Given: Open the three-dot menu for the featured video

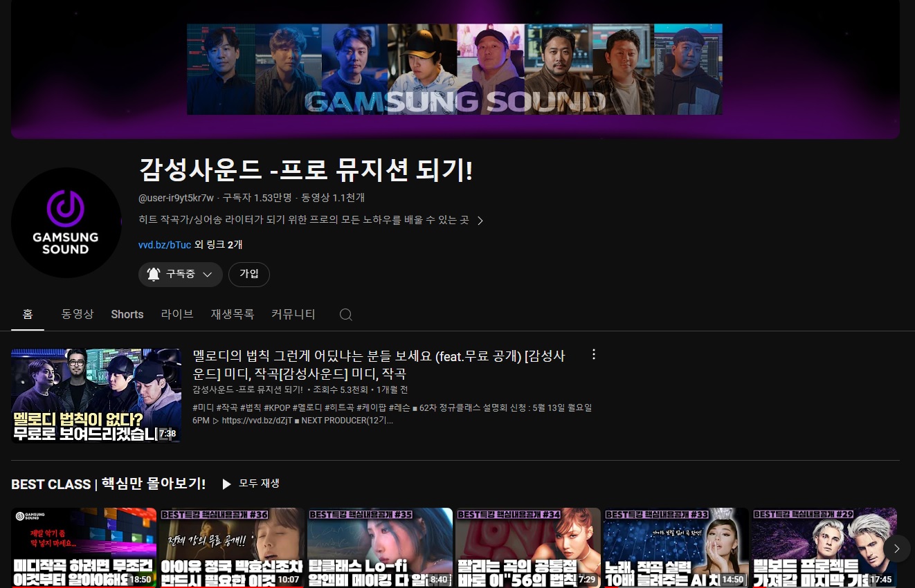Looking at the screenshot, I should pos(593,355).
